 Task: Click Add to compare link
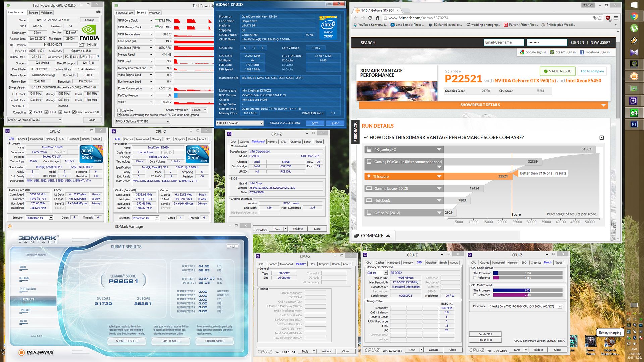(x=592, y=71)
